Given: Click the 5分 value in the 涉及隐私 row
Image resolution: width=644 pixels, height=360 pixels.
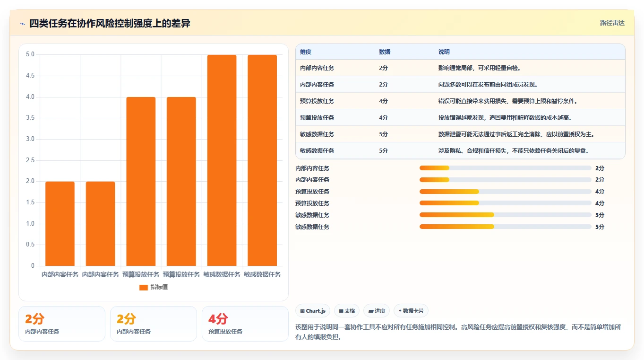Looking at the screenshot, I should point(383,151).
